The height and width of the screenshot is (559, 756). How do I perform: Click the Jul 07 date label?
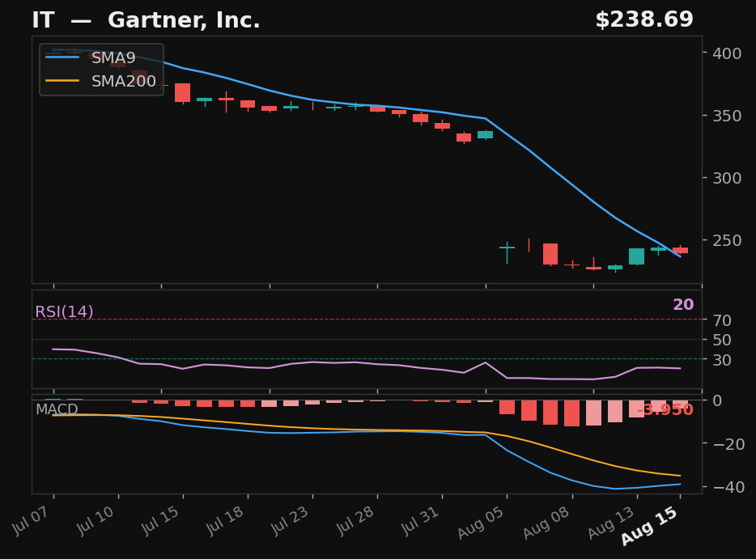(x=31, y=520)
